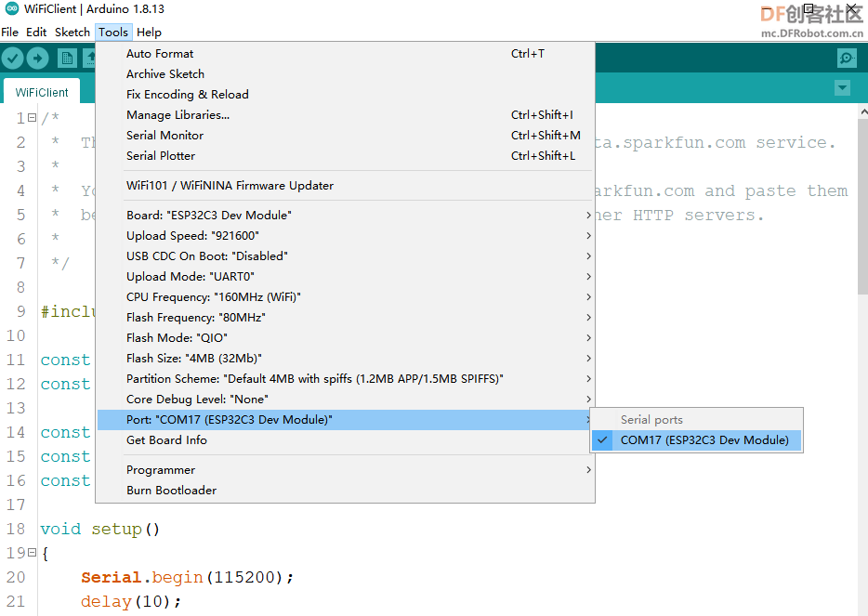Open the Port: COM17 submenu entry
The width and height of the screenshot is (868, 616).
[345, 420]
